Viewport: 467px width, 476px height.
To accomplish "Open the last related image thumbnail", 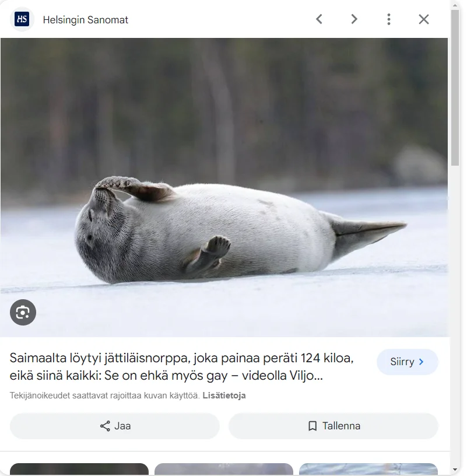I will point(368,469).
